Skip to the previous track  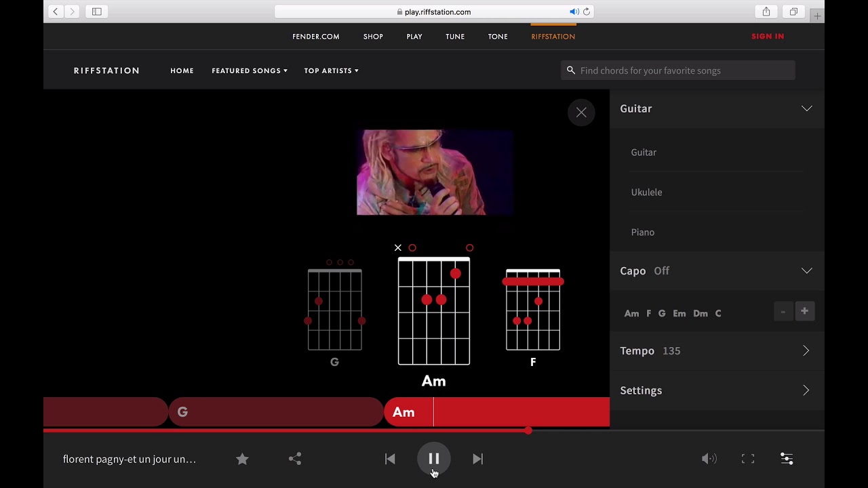(390, 459)
